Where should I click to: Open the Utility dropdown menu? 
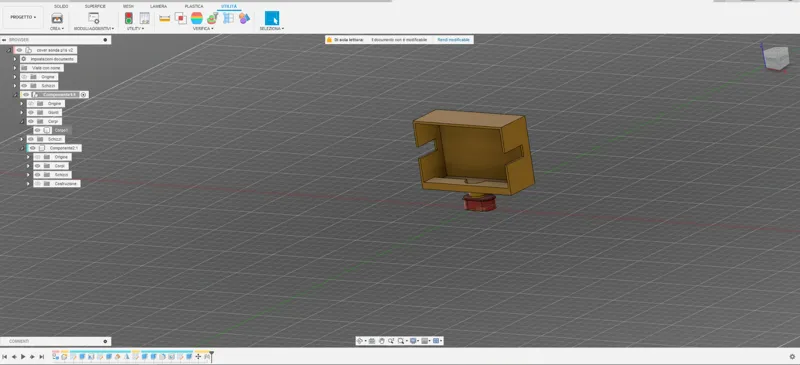click(x=136, y=29)
